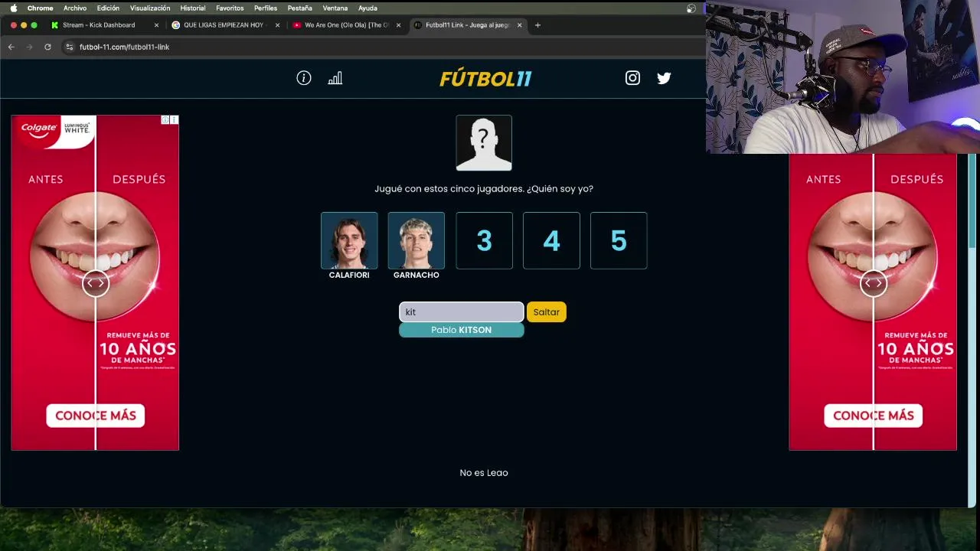Open the Instagram icon in header

coord(632,78)
